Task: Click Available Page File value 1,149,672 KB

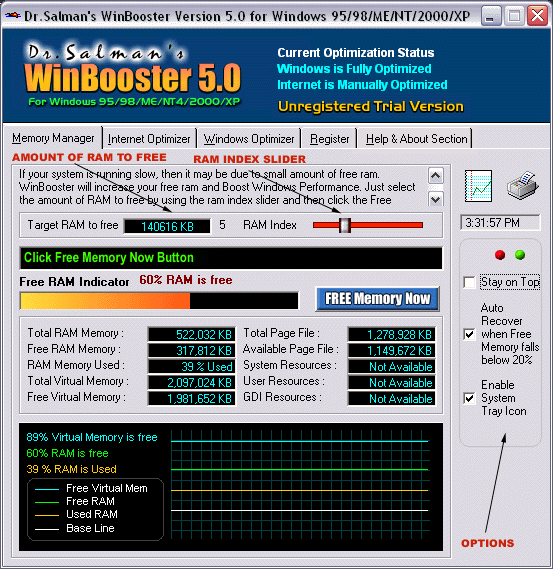Action: tap(392, 350)
